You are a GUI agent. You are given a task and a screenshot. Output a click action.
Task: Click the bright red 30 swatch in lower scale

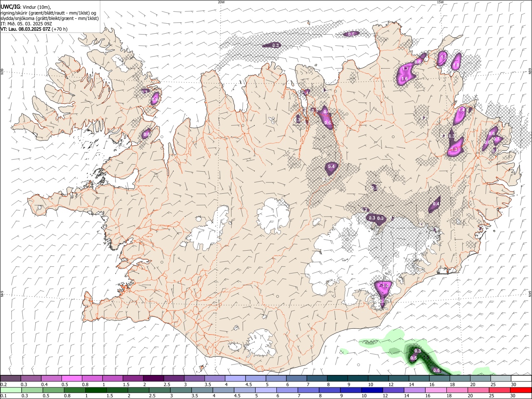521,390
